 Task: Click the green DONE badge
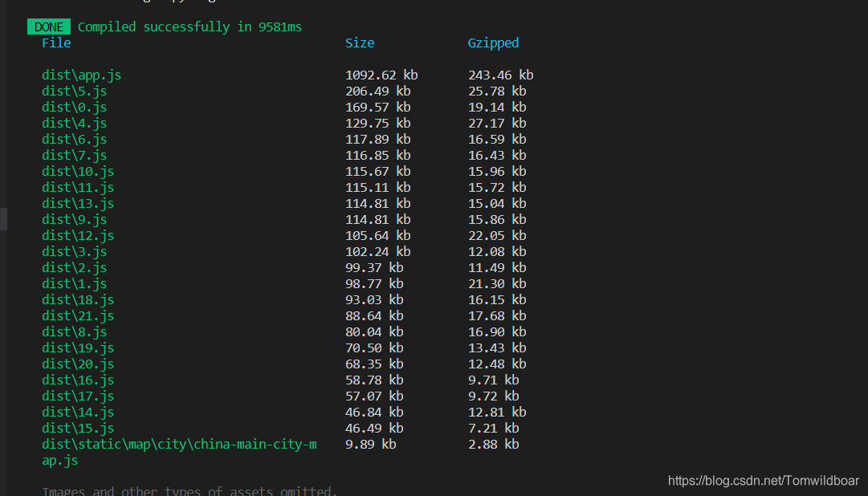pos(49,26)
